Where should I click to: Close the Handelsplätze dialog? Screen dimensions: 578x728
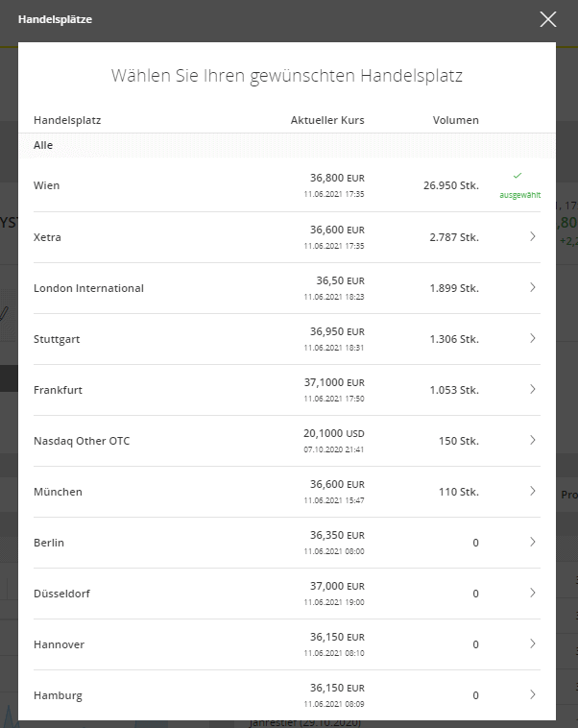click(x=548, y=19)
